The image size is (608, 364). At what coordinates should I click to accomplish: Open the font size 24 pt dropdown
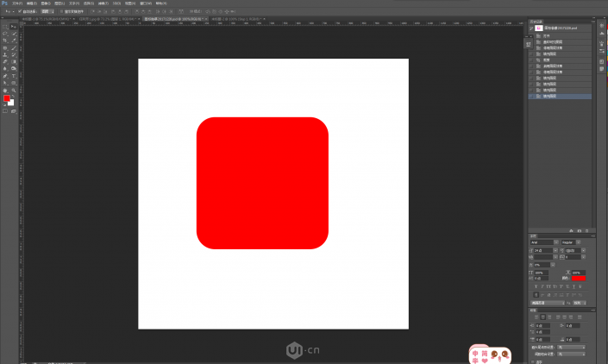point(543,250)
